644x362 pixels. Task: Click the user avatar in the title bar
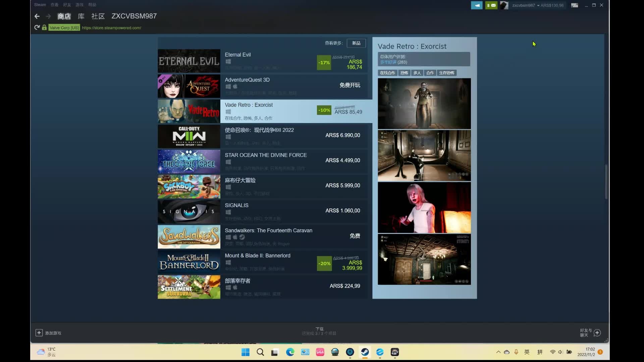pos(504,5)
